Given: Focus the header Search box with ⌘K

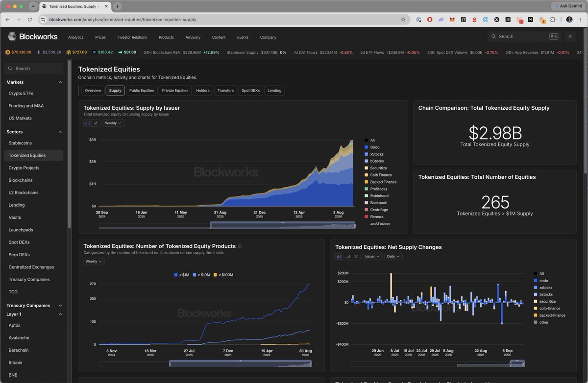Looking at the screenshot, I should (x=524, y=36).
